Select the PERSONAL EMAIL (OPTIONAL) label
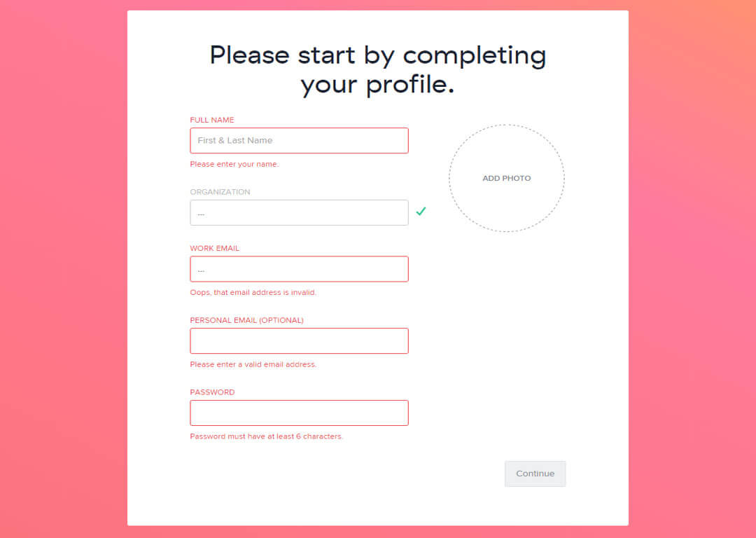Image resolution: width=756 pixels, height=538 pixels. (x=246, y=319)
